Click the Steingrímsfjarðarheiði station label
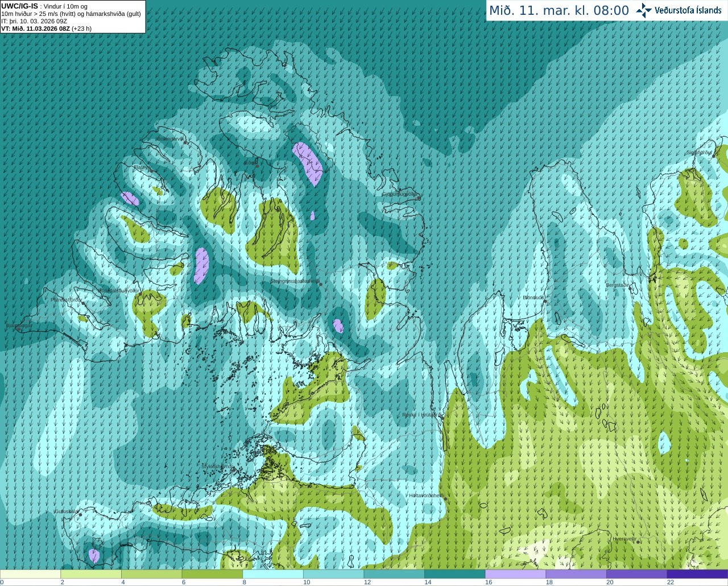 (295, 281)
